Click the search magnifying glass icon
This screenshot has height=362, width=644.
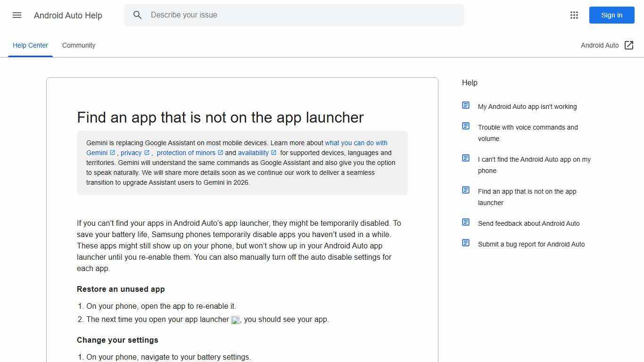138,15
